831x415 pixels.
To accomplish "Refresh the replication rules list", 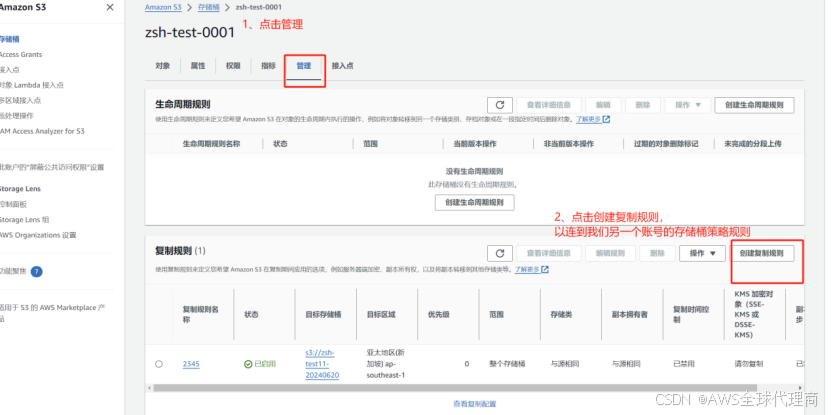I will pyautogui.click(x=500, y=253).
